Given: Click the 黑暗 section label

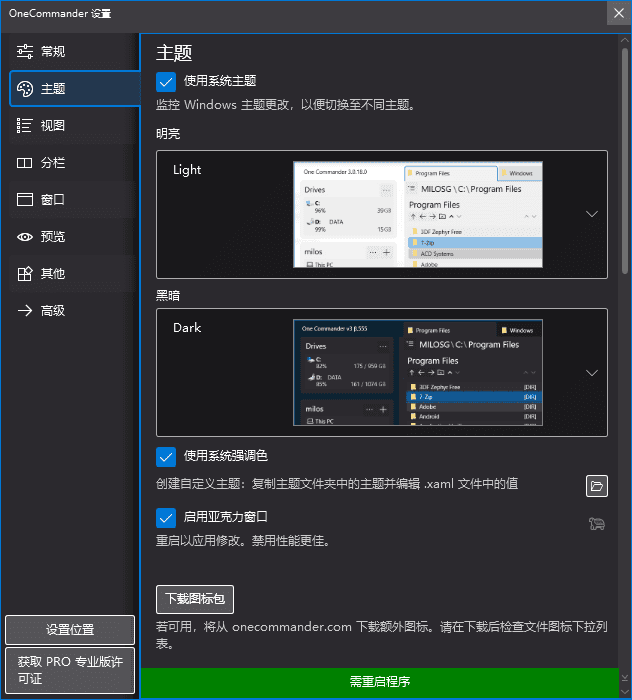Looking at the screenshot, I should (x=168, y=296).
